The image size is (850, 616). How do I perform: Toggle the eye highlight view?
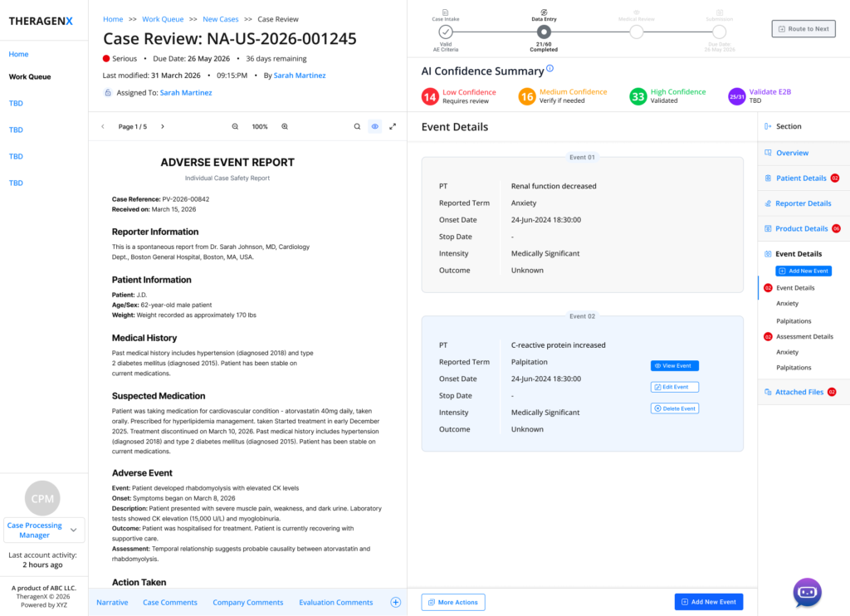[x=374, y=126]
